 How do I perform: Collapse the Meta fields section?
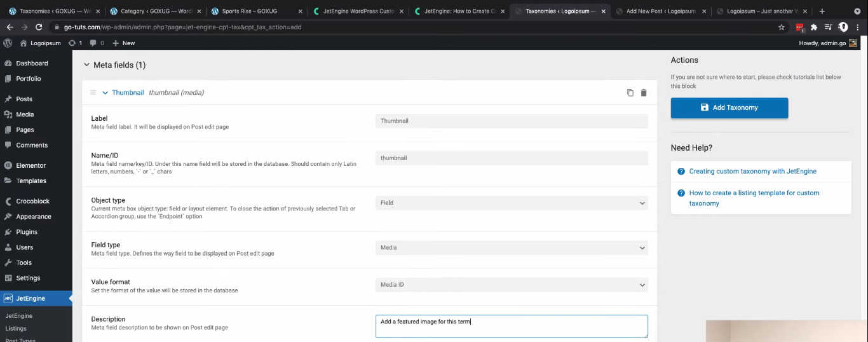87,65
